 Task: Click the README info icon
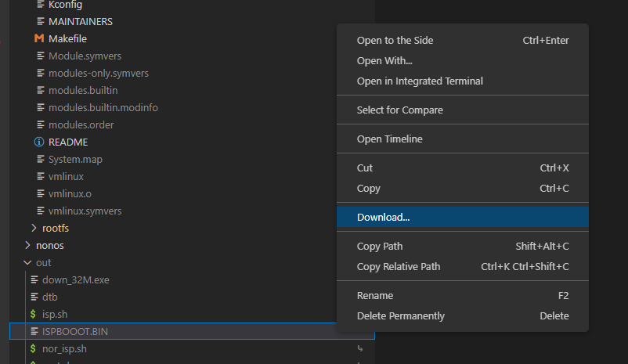pos(39,142)
